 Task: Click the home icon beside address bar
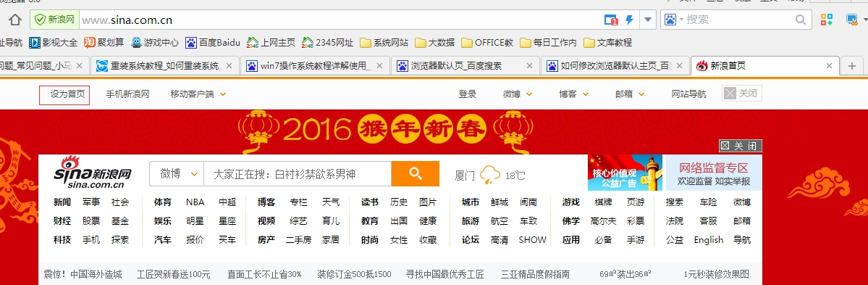point(15,20)
